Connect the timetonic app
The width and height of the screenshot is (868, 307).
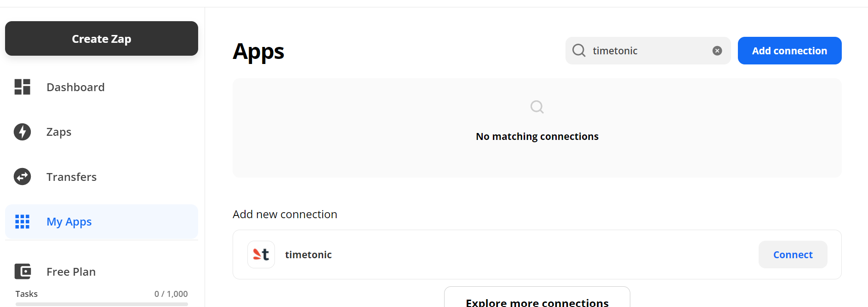[793, 255]
